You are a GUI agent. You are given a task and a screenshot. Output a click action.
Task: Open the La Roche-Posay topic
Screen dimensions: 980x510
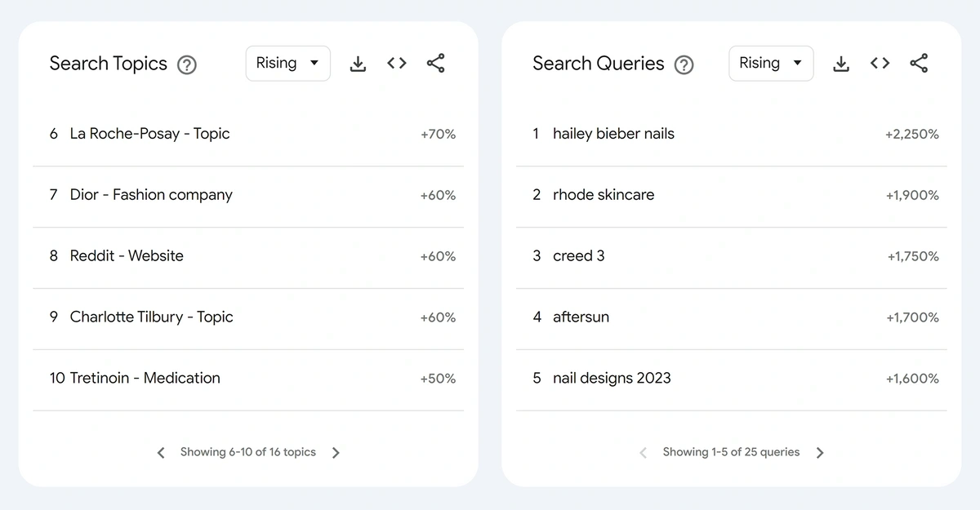(248, 135)
